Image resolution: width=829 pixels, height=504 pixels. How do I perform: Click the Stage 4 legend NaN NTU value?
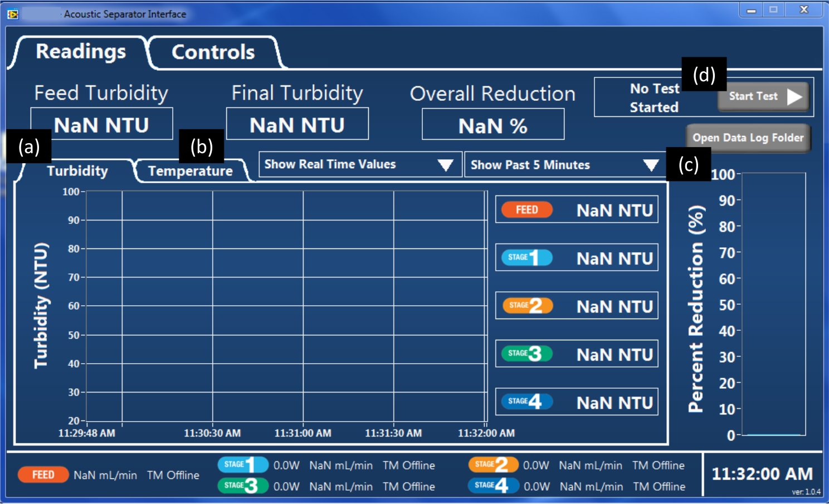coord(615,402)
